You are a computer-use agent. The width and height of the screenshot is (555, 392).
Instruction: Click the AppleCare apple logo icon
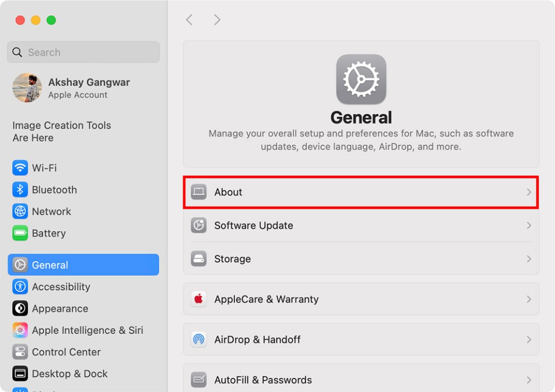click(199, 299)
